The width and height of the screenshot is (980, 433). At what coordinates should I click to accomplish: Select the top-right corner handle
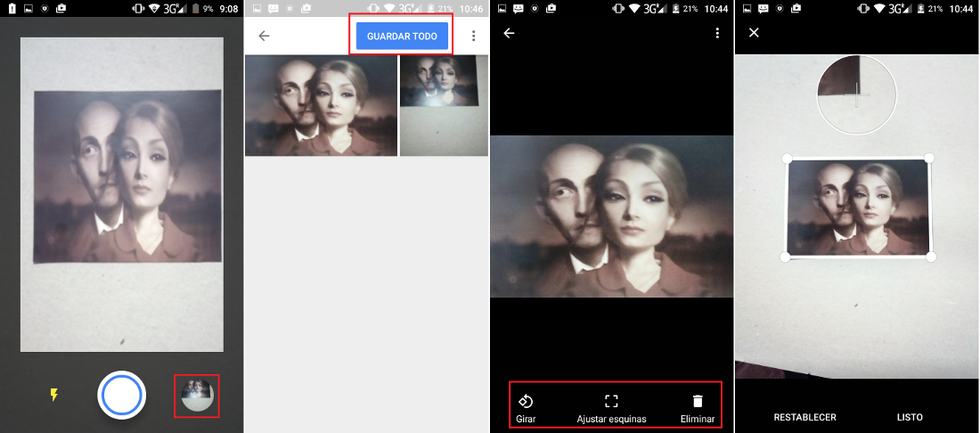tap(929, 158)
